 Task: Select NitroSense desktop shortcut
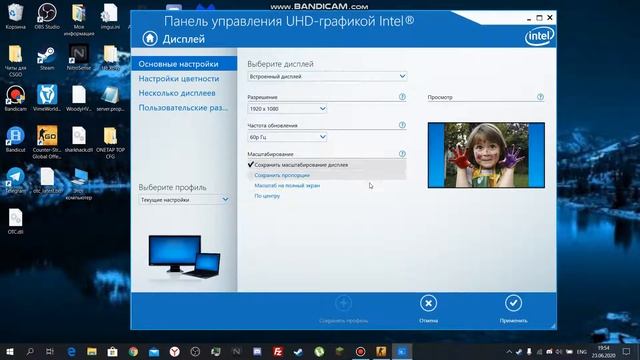click(x=79, y=57)
